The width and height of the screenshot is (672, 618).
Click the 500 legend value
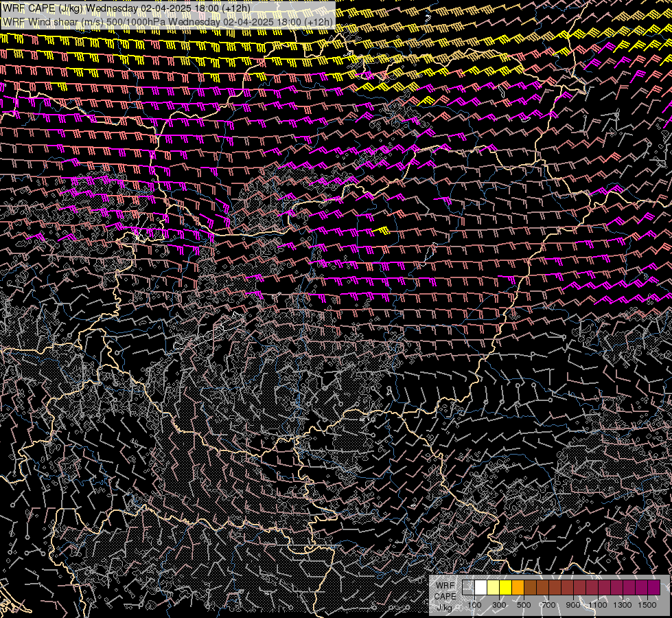tap(524, 605)
